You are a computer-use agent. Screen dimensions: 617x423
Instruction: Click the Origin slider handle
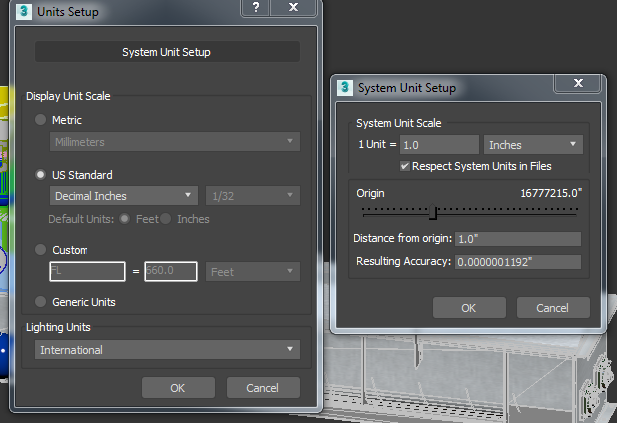coord(433,212)
